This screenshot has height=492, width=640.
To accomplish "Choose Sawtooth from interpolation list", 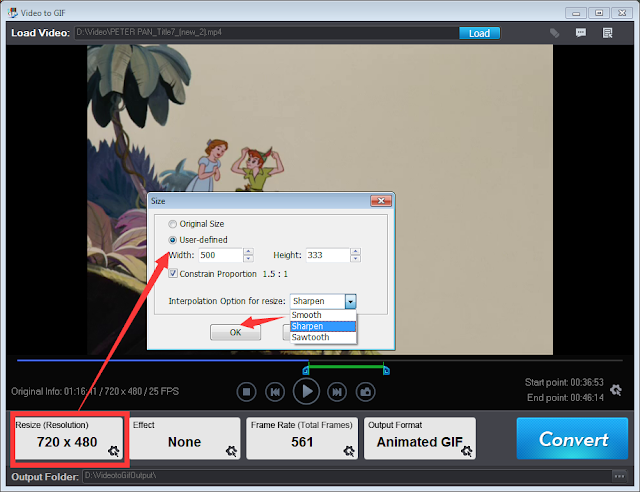I will click(x=323, y=337).
